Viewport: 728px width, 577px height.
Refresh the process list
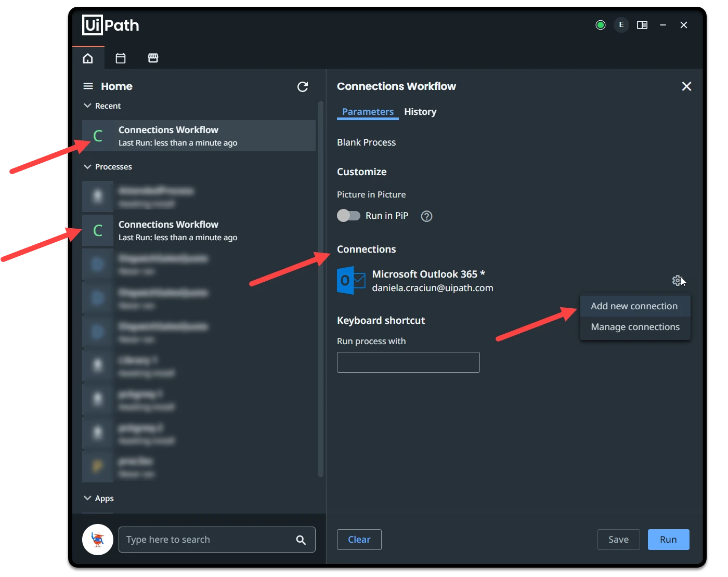(x=303, y=87)
